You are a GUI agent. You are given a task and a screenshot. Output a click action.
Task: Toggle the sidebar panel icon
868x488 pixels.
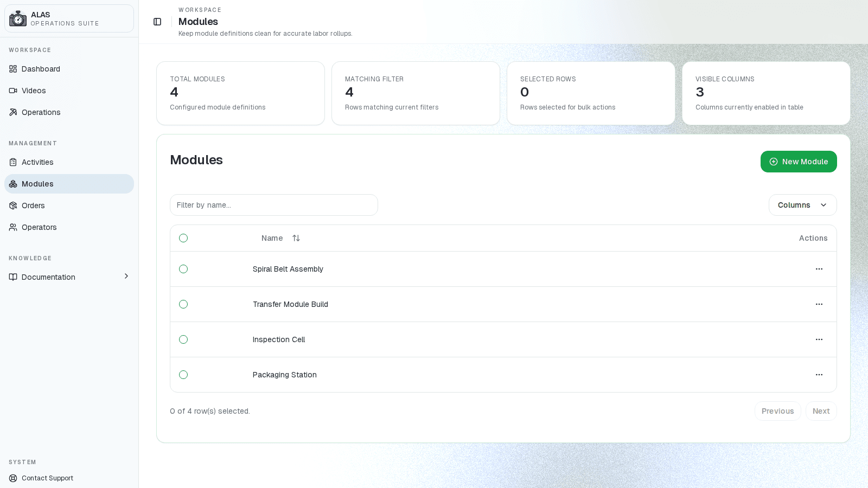[157, 22]
